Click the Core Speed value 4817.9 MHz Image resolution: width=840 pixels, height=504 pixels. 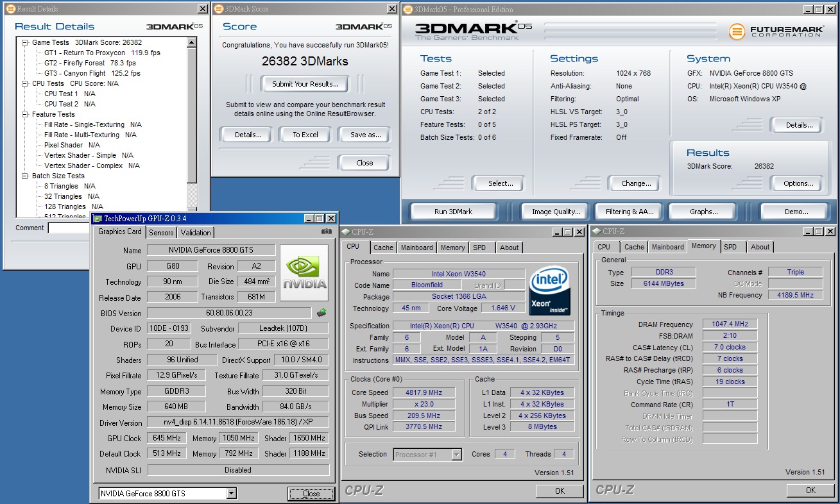[424, 392]
